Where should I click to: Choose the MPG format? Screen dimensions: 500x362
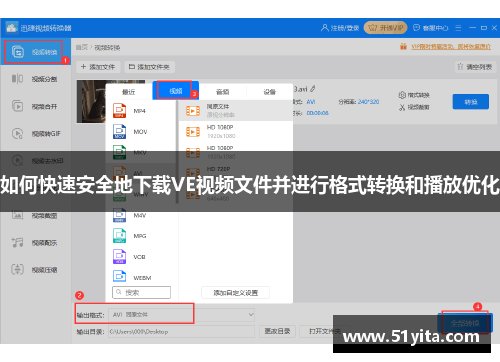(x=141, y=236)
